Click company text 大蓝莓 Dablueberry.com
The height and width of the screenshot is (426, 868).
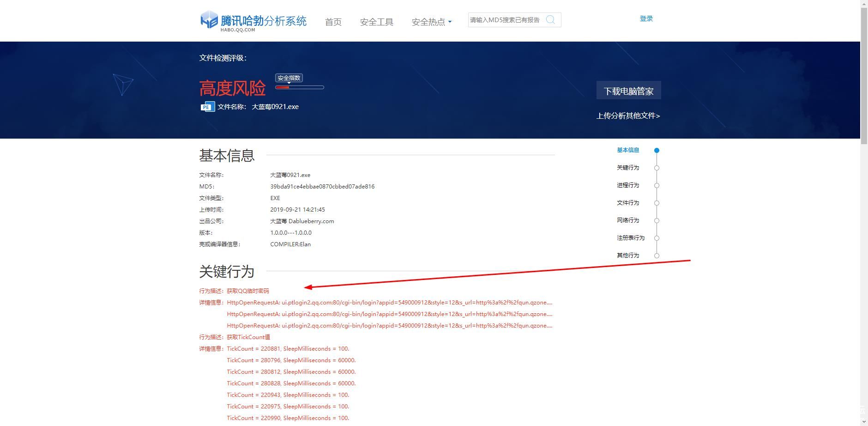(302, 221)
